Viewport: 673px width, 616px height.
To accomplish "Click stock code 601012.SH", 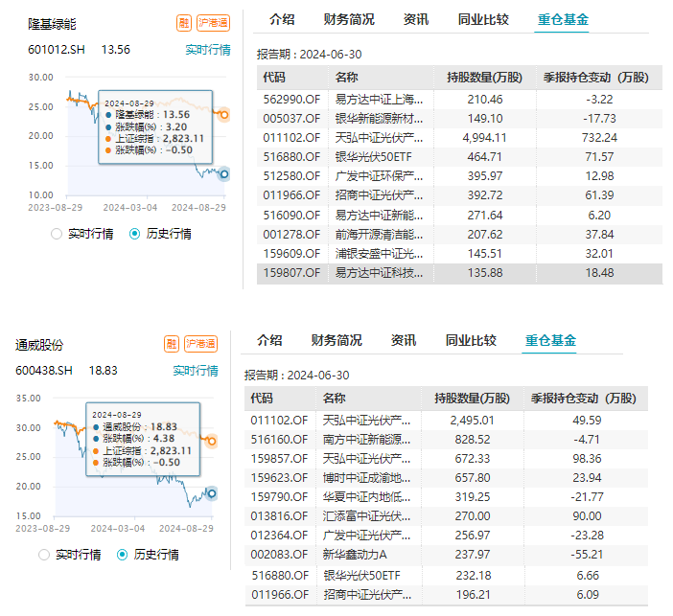I will [57, 50].
